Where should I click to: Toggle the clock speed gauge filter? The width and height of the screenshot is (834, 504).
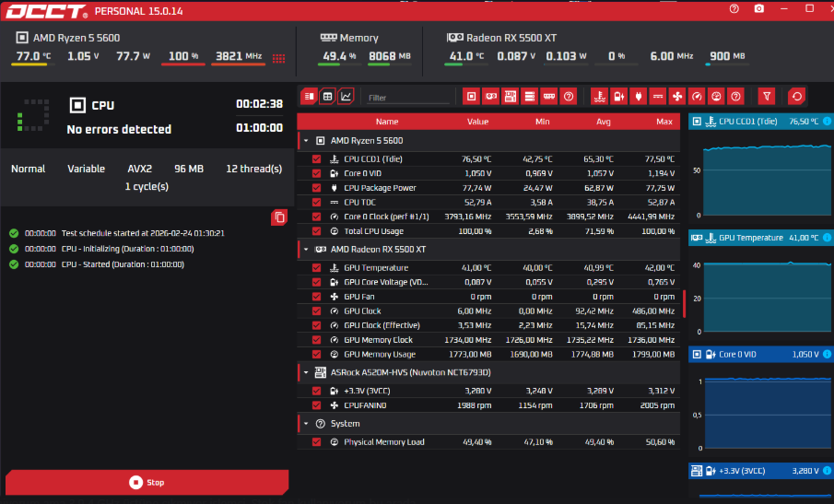697,96
